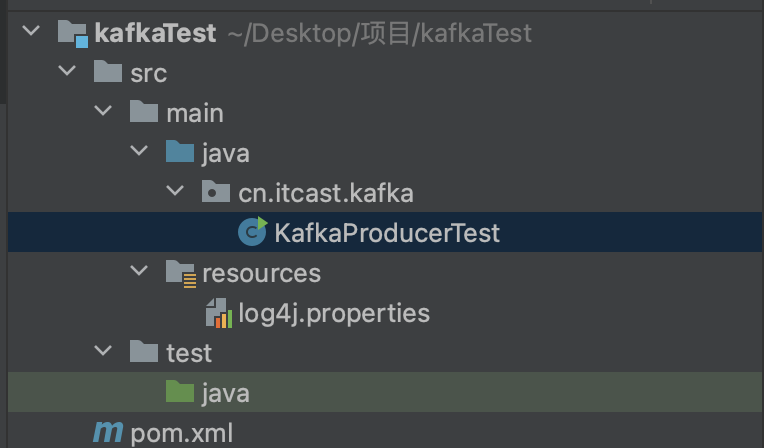Click the main folder icon
Image resolution: width=764 pixels, height=448 pixels.
point(144,113)
